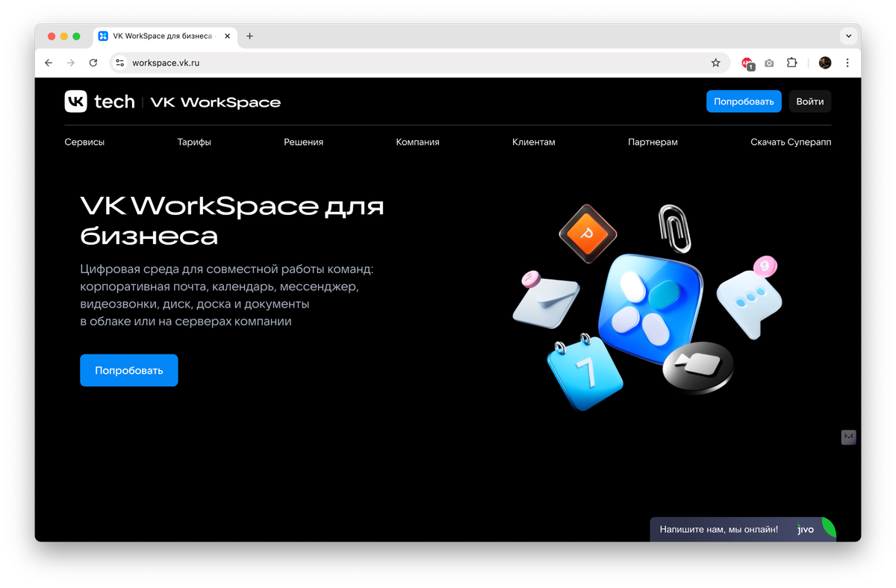Click the blue Попробовать button in header
The height and width of the screenshot is (588, 896).
click(x=744, y=101)
